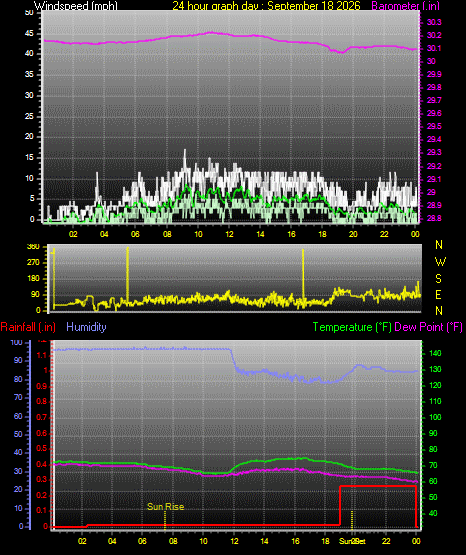Click the sunset marker label on bottom axis
The height and width of the screenshot is (555, 466).
(x=352, y=541)
